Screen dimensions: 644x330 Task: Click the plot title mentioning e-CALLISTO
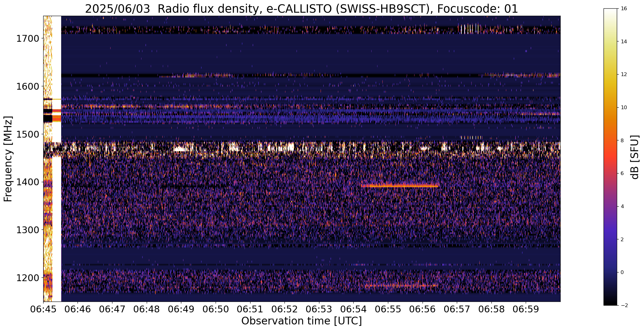click(x=301, y=9)
